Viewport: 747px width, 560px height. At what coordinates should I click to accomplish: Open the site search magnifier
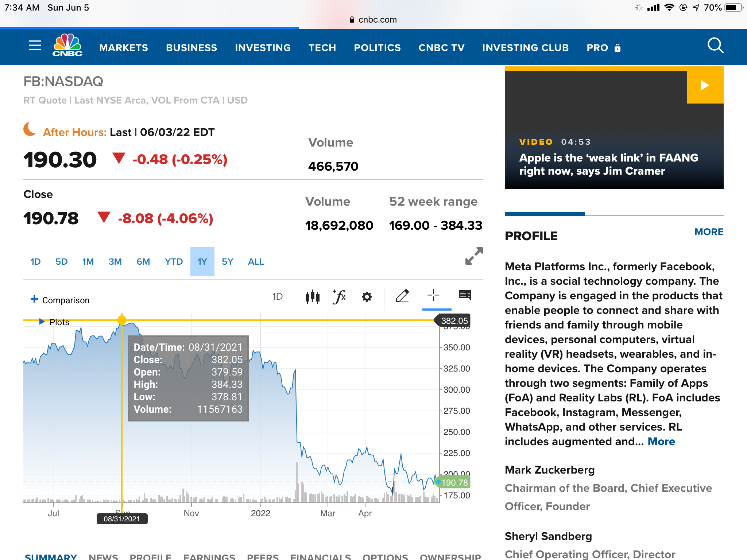tap(715, 46)
